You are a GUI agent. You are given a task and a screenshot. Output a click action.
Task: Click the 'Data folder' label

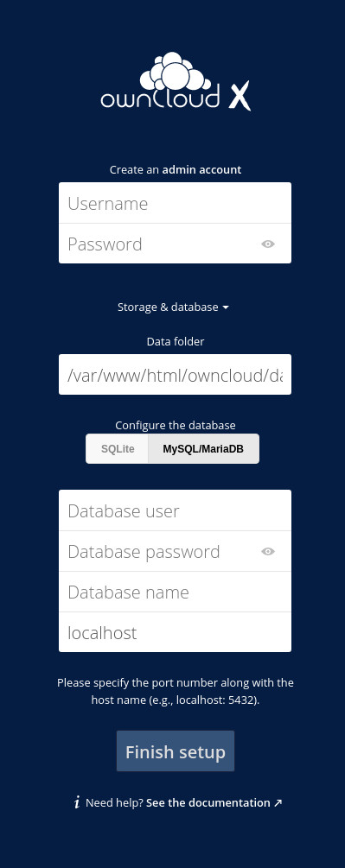pos(175,341)
